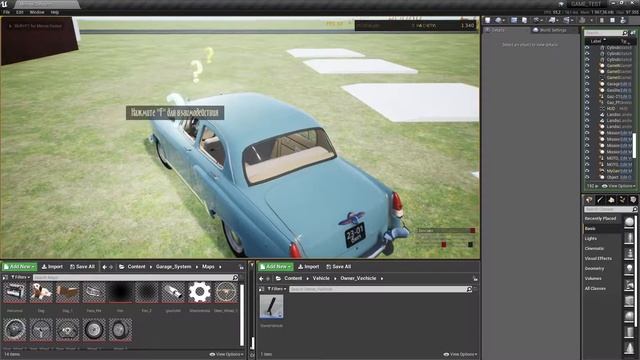Select Paint mode brush icon
The image size is (640, 360).
tap(600, 200)
